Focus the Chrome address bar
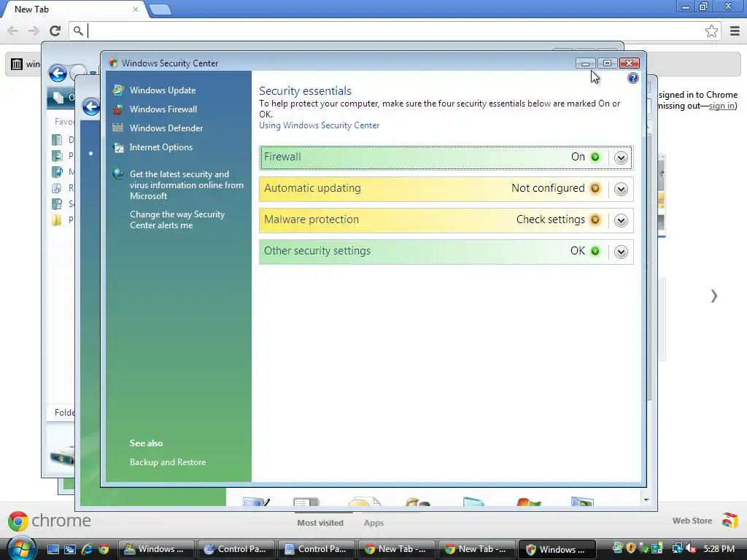The height and width of the screenshot is (560, 747). point(393,31)
